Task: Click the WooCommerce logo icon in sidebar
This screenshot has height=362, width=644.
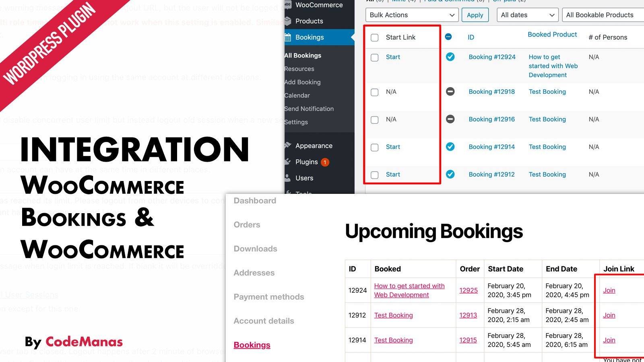Action: [287, 5]
